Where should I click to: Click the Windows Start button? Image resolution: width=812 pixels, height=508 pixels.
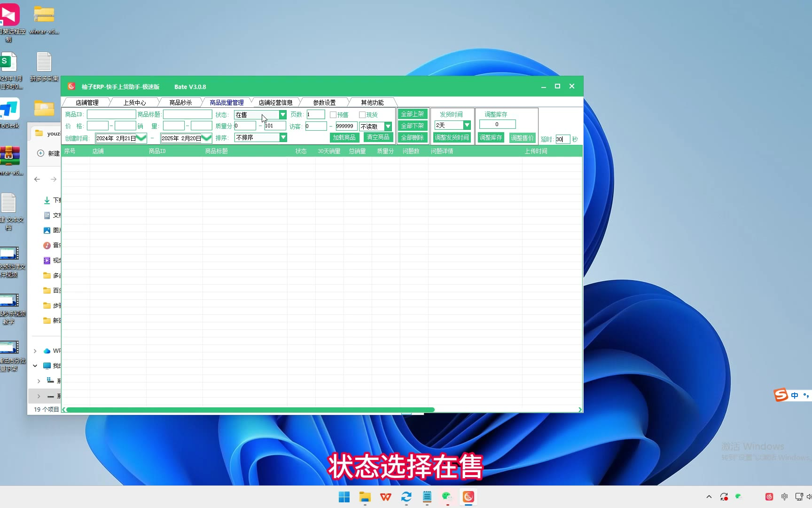coord(344,497)
